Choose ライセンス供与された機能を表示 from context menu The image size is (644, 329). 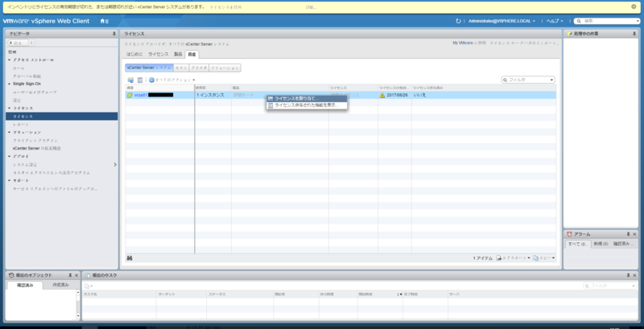[307, 106]
